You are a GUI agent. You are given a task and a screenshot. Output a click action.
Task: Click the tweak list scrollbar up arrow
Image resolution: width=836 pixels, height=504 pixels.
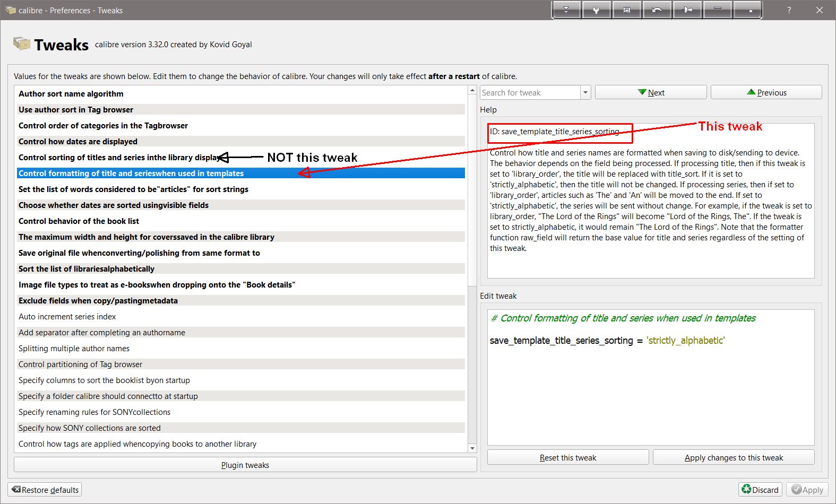tap(472, 91)
